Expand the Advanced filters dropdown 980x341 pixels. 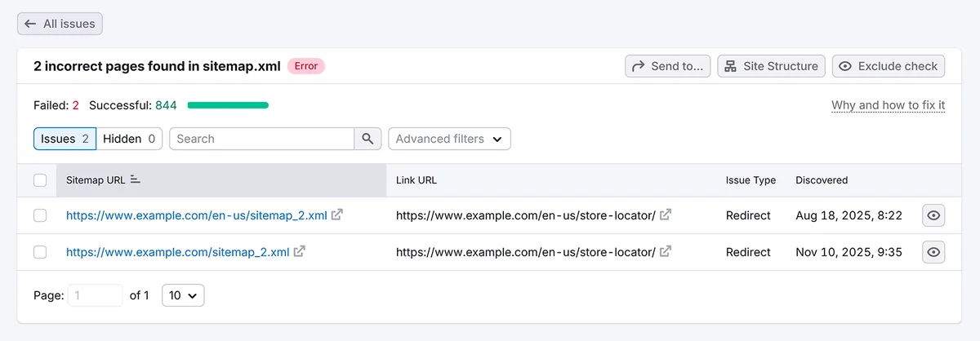click(449, 139)
